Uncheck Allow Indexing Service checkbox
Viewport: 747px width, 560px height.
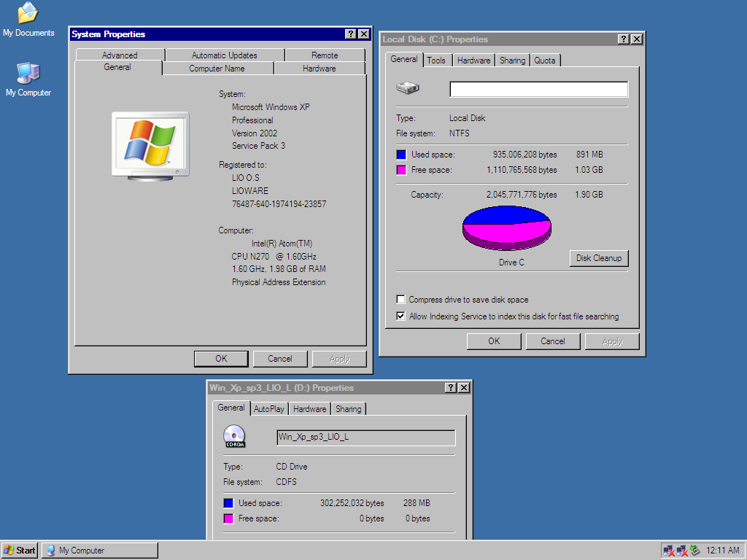tap(401, 316)
